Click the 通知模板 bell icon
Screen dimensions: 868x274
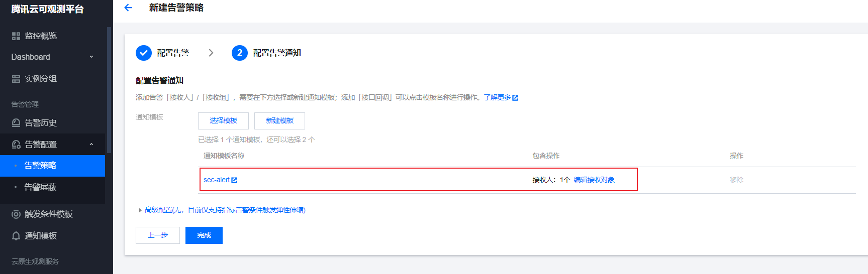(16, 236)
